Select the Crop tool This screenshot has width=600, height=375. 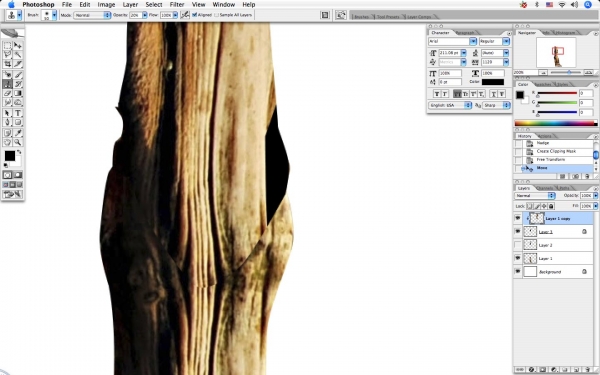[7, 64]
